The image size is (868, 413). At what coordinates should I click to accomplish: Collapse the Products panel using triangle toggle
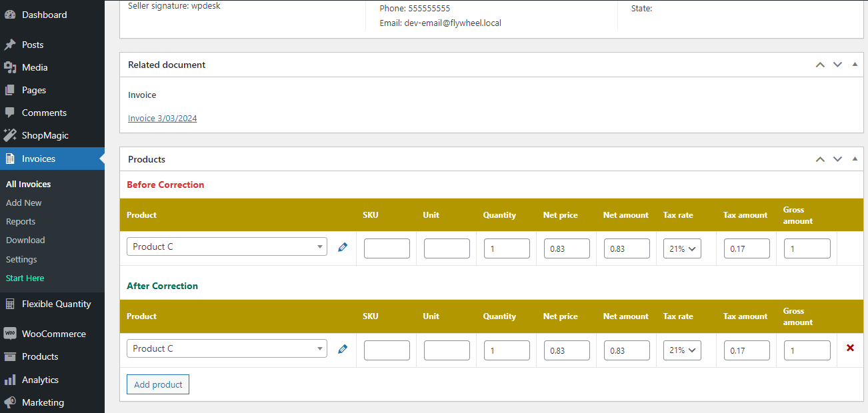click(x=855, y=159)
